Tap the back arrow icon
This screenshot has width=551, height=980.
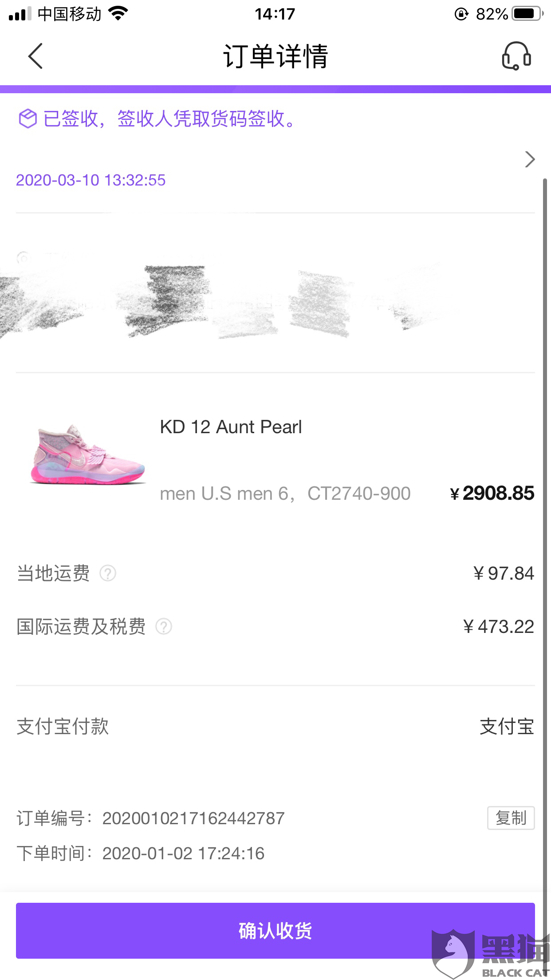coord(35,56)
